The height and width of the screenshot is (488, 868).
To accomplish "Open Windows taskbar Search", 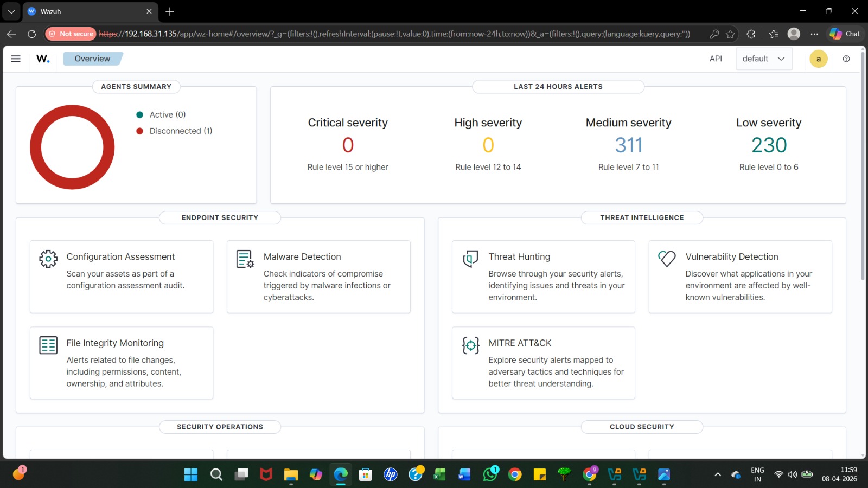I will pos(216,474).
